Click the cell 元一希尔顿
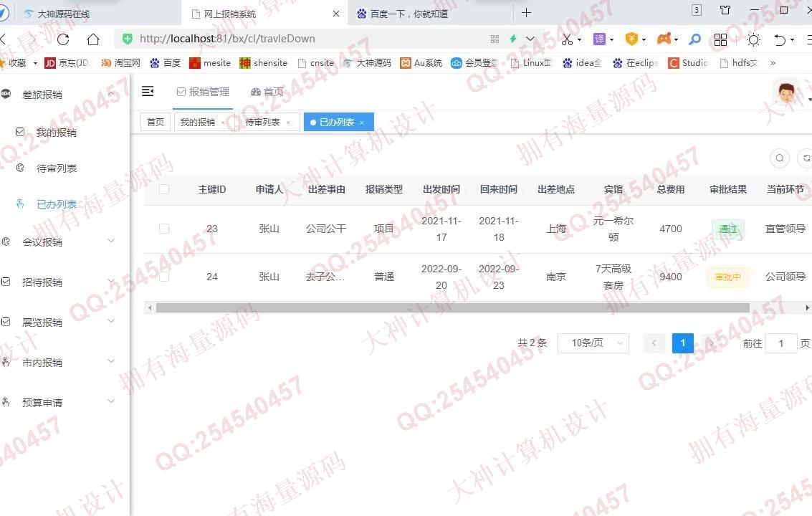812x516 pixels. point(613,229)
